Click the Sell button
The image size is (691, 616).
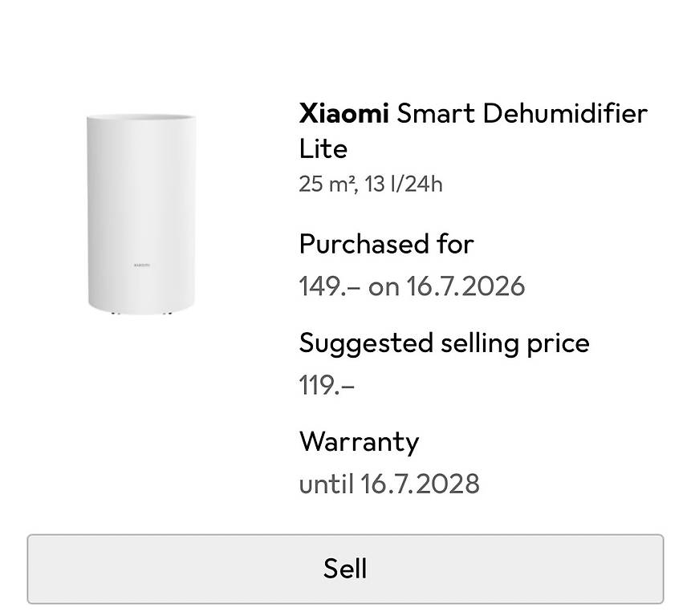click(x=345, y=569)
